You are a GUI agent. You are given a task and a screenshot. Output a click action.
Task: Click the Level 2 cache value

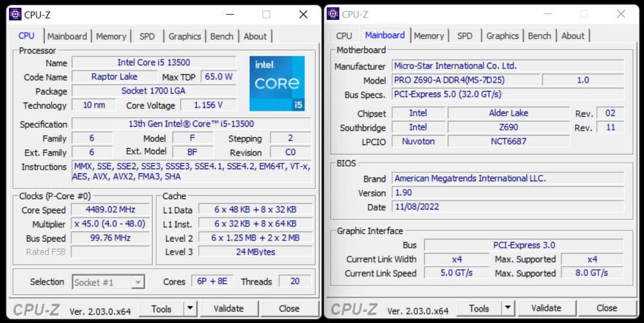[x=256, y=237]
